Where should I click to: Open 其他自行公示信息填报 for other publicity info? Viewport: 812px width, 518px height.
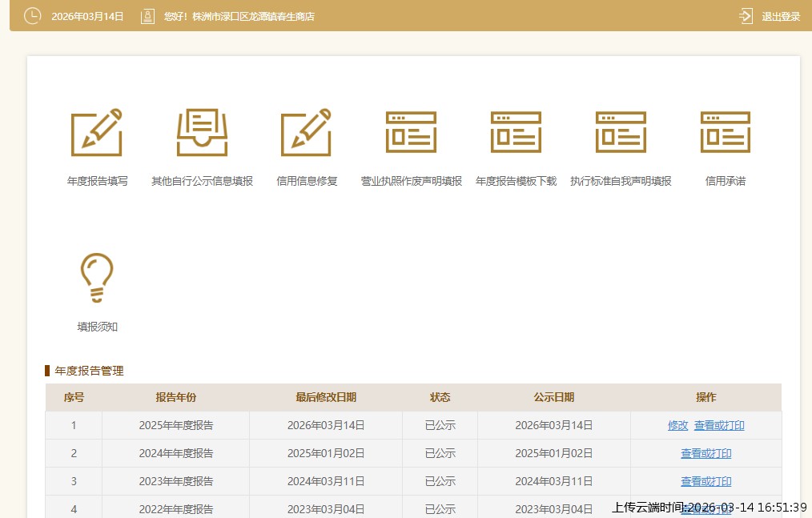click(201, 132)
